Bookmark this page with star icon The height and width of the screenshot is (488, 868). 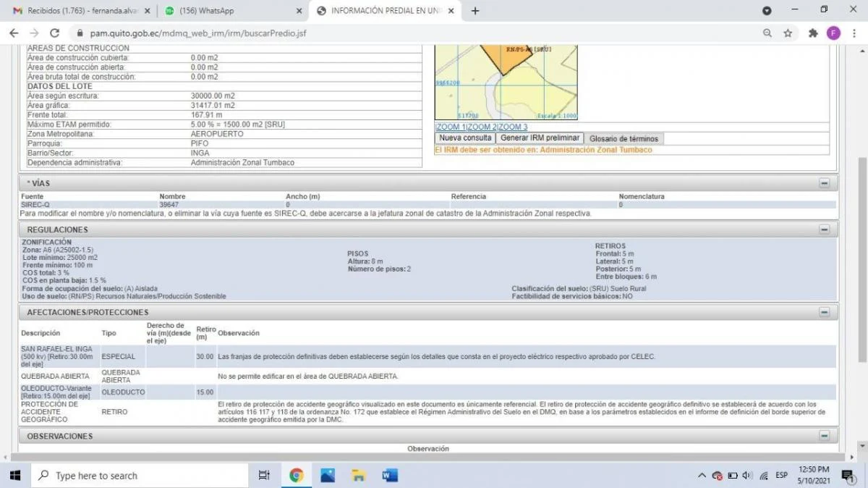click(x=788, y=33)
